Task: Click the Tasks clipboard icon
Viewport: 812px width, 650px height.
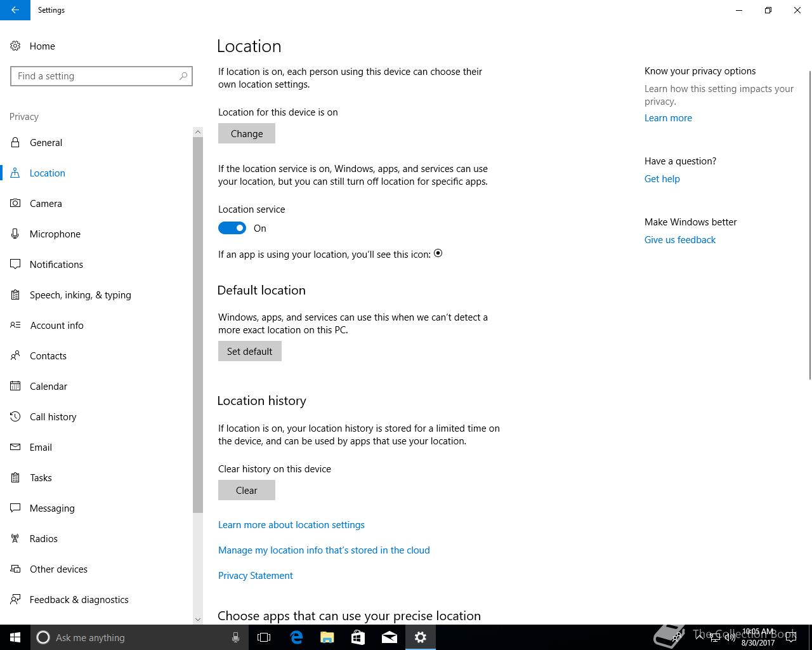Action: click(15, 477)
